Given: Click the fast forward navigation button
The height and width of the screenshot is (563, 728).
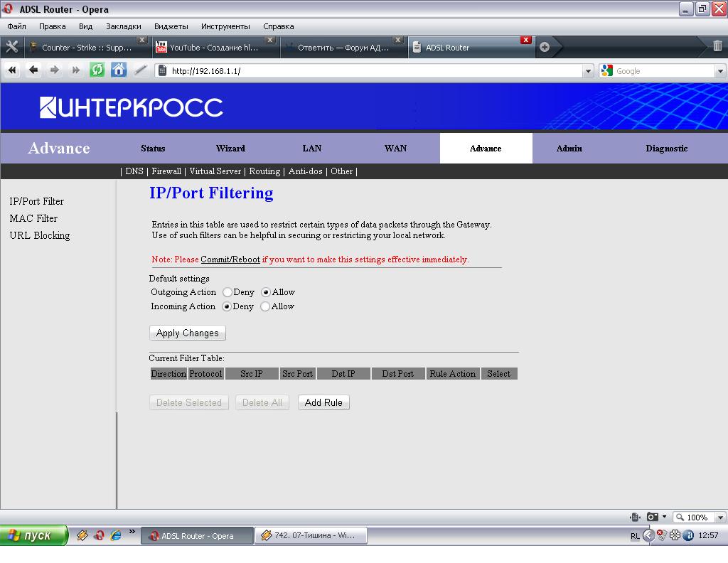Looking at the screenshot, I should [x=75, y=70].
